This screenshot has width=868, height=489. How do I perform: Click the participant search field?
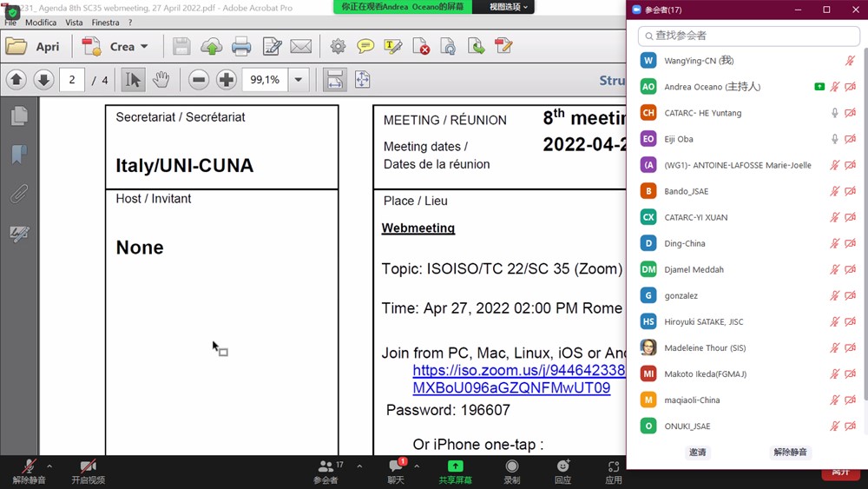coord(749,36)
